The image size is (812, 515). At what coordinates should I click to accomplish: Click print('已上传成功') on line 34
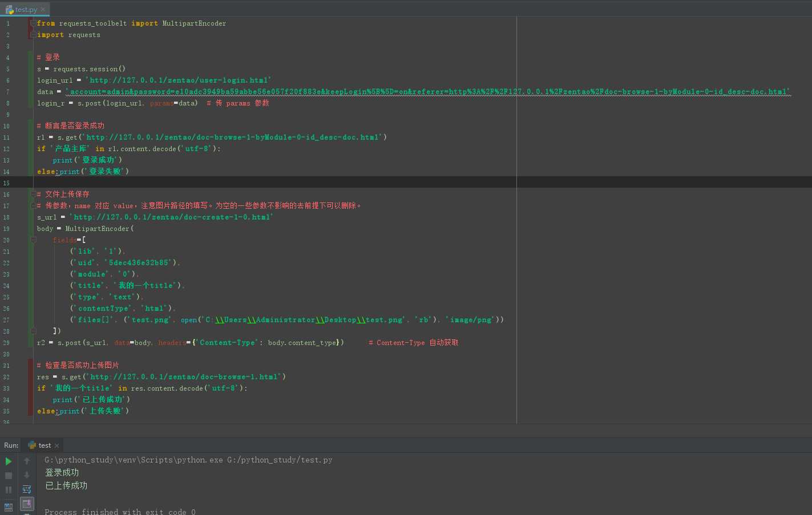tap(91, 400)
